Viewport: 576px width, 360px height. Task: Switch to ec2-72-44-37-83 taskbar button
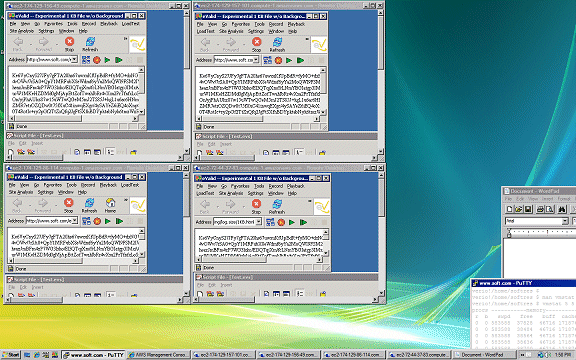click(x=419, y=355)
